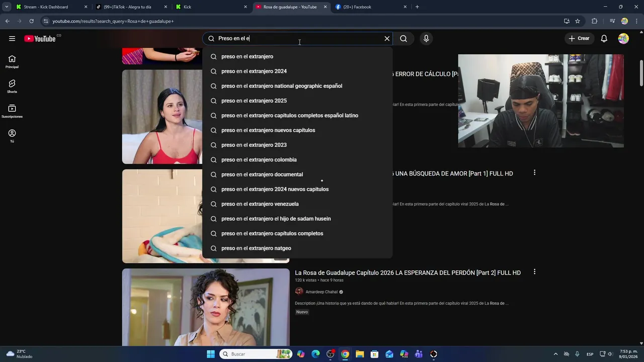Go back in browser history
This screenshot has height=362, width=644.
(x=7, y=21)
